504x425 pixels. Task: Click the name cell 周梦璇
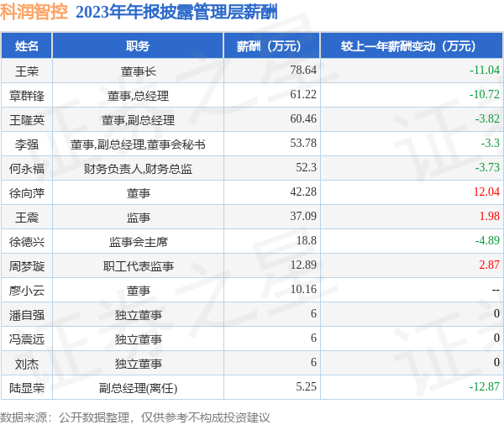[x=27, y=266]
